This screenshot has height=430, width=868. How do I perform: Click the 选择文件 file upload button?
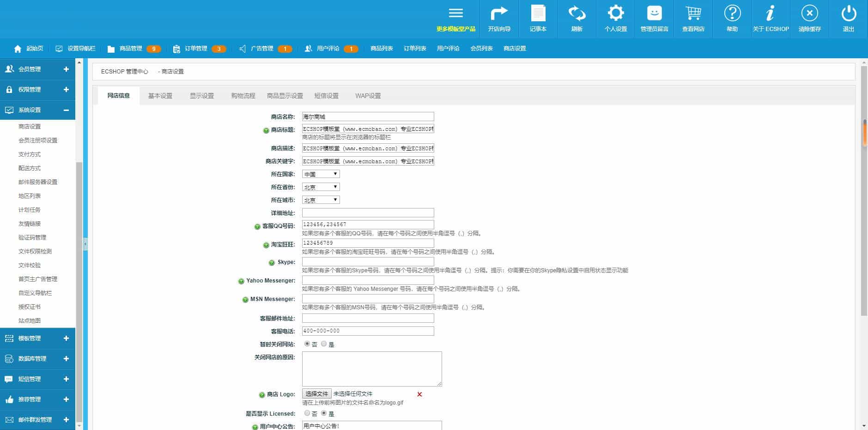(316, 393)
